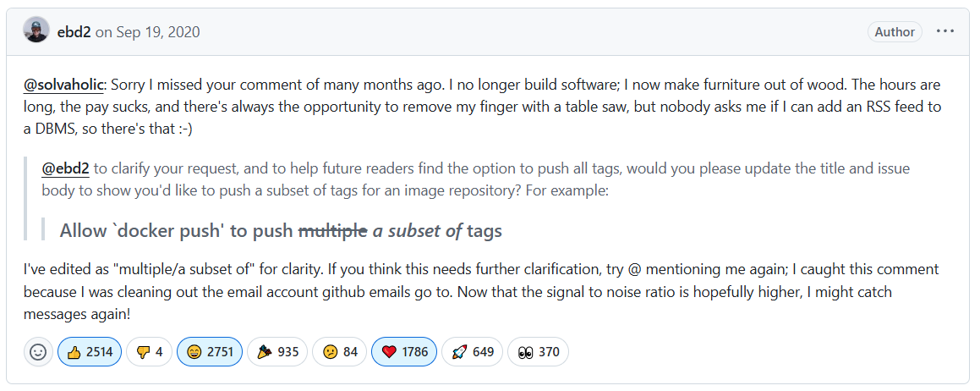This screenshot has width=980, height=391.
Task: Click the Sep 19, 2020 timestamp
Action: pos(157,32)
